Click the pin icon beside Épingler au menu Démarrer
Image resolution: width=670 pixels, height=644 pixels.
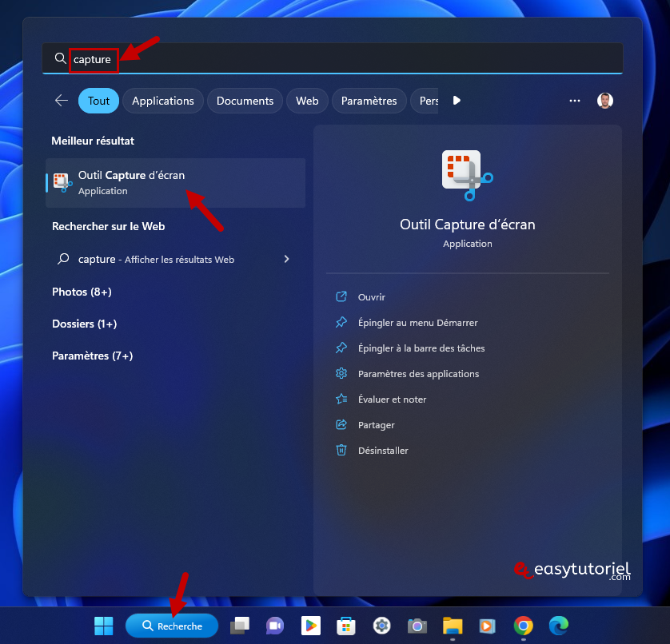(341, 322)
